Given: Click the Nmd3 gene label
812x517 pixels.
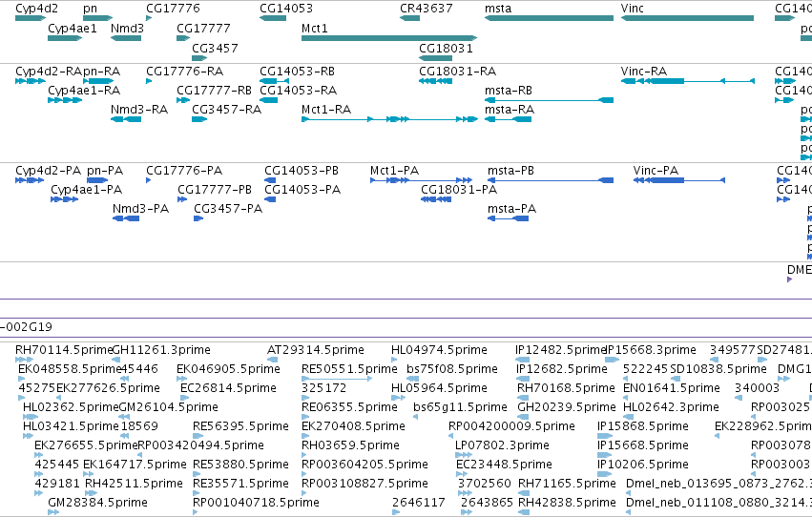Looking at the screenshot, I should click(127, 28).
